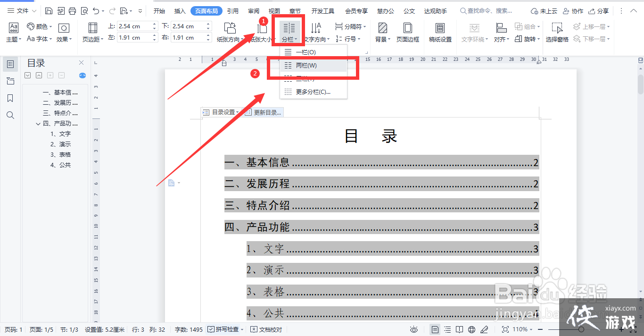Image resolution: width=644 pixels, height=336 pixels.
Task: Collapse the 四、产品功能 node in outline tree
Action: pos(38,124)
